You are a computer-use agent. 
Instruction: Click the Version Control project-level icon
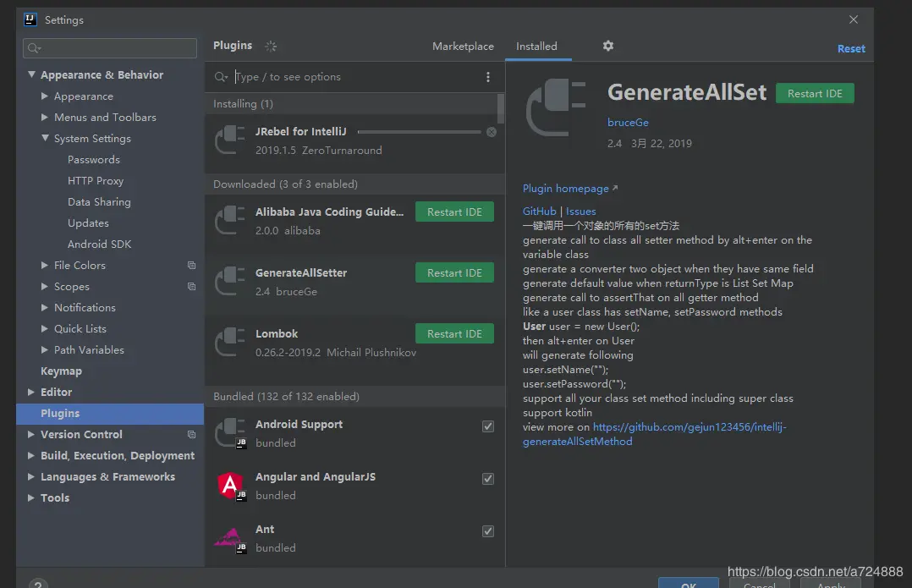tap(191, 435)
